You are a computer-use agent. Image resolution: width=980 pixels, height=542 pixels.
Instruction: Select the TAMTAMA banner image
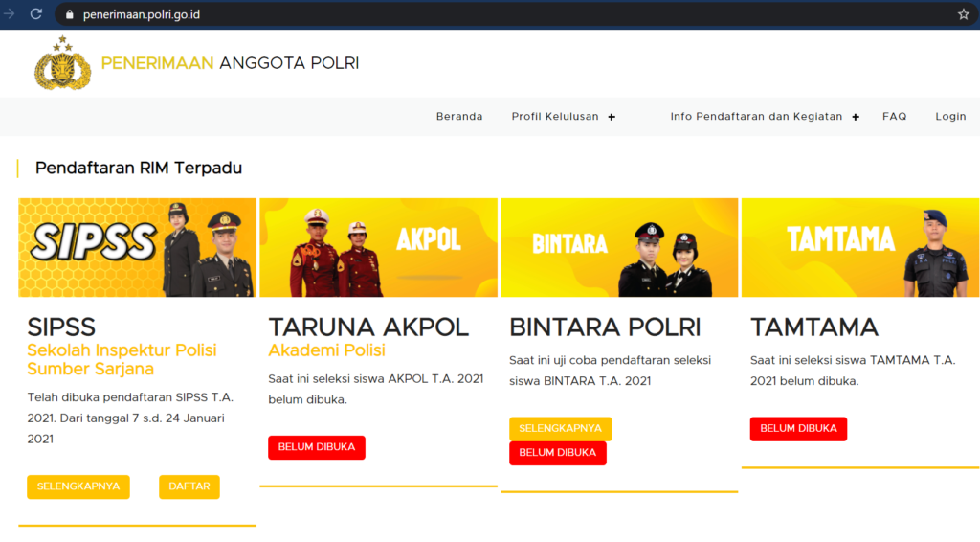[859, 248]
